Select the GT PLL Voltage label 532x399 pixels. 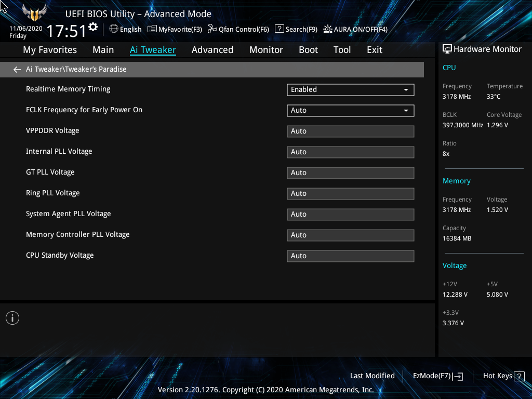click(x=50, y=172)
